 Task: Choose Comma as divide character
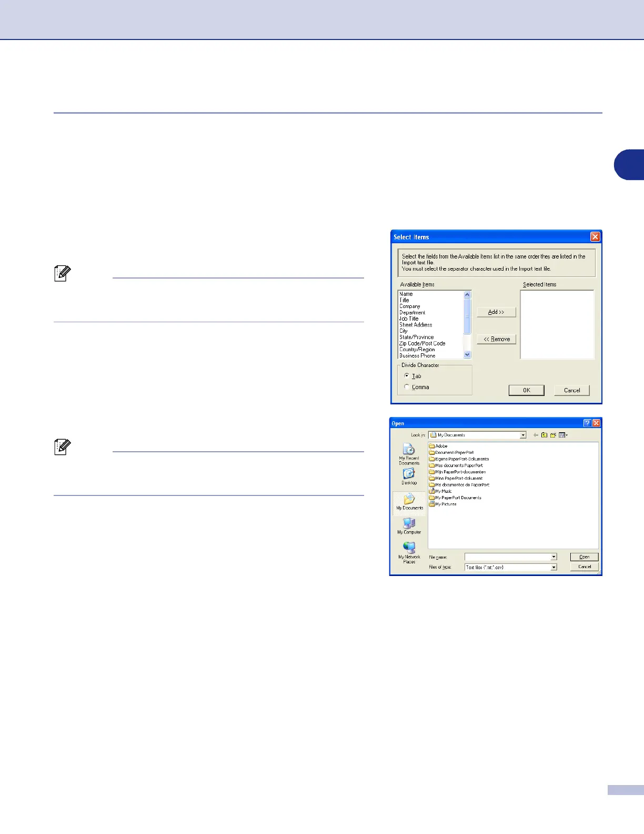pos(407,387)
